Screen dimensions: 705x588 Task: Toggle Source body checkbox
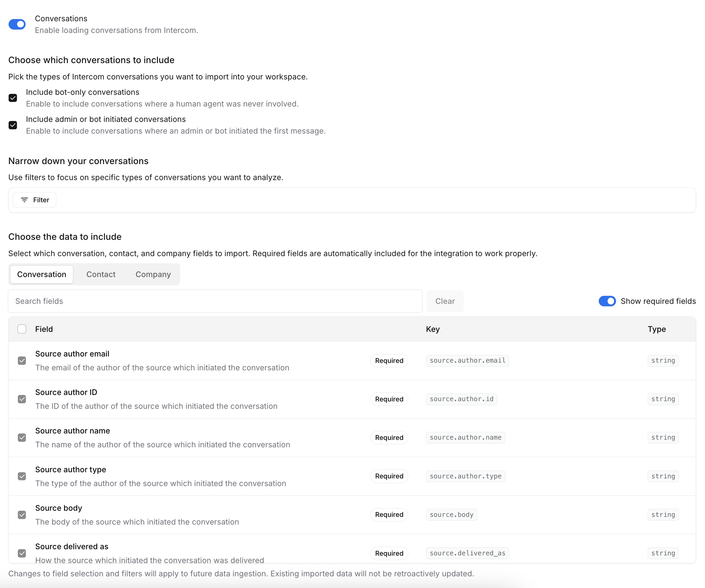tap(22, 515)
